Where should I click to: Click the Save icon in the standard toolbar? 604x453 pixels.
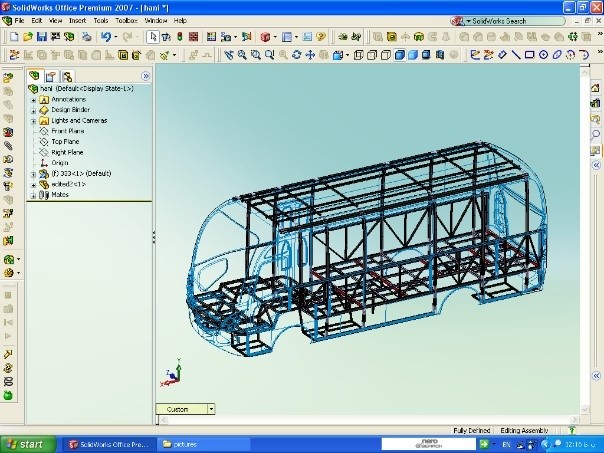tap(41, 37)
